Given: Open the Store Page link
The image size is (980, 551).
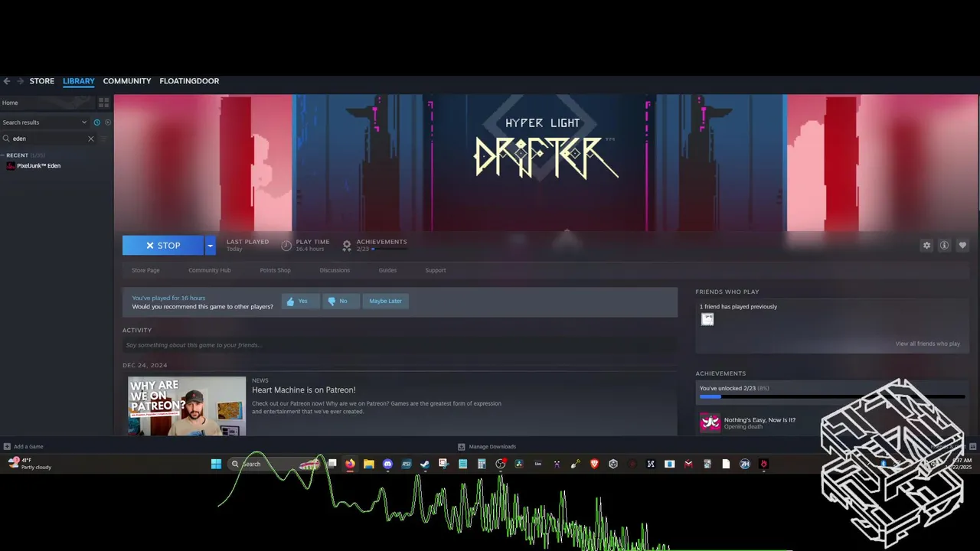Looking at the screenshot, I should 145,270.
